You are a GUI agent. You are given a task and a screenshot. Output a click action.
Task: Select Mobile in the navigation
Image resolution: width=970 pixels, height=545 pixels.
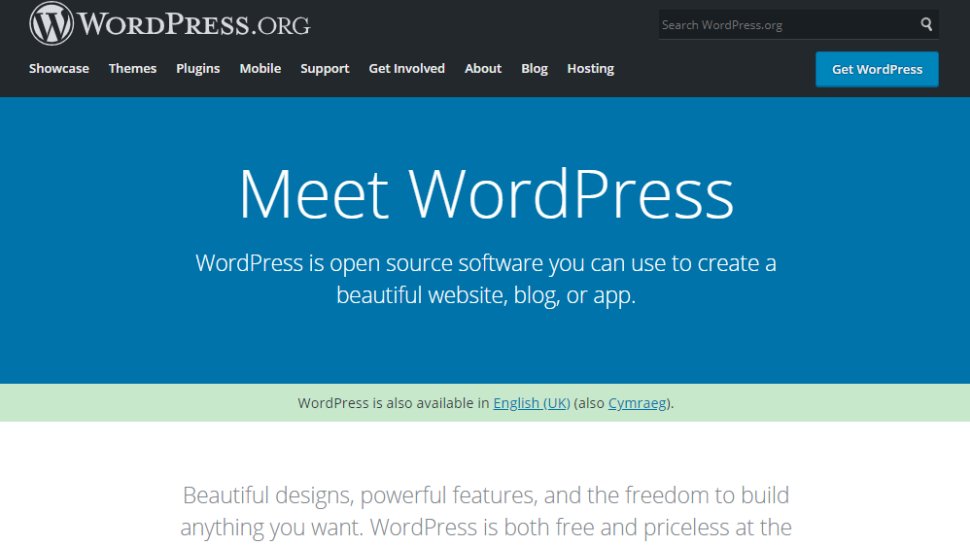(260, 69)
